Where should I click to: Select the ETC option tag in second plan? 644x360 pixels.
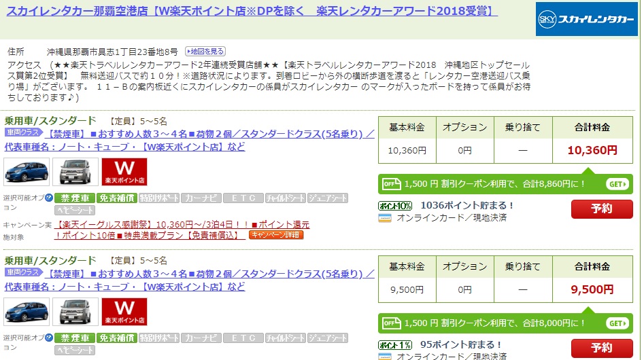click(243, 338)
